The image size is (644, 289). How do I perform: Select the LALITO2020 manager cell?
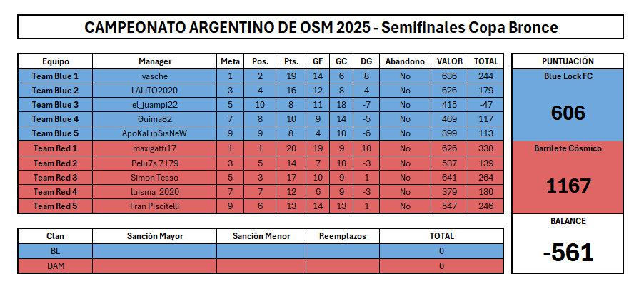pos(155,91)
